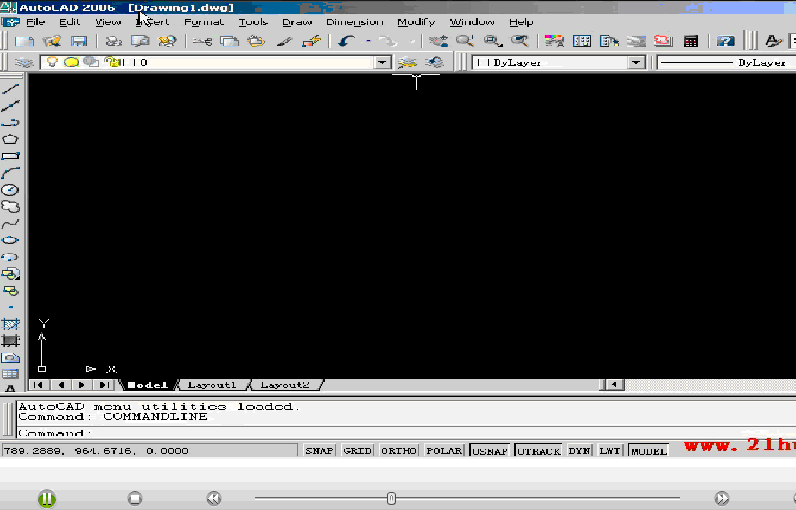Open the layer list dropdown arrow
Screen dimensions: 796x510
[382, 62]
